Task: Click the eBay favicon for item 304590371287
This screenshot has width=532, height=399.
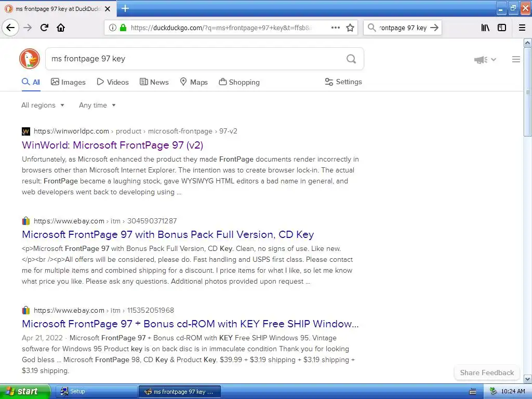Action: tap(26, 221)
